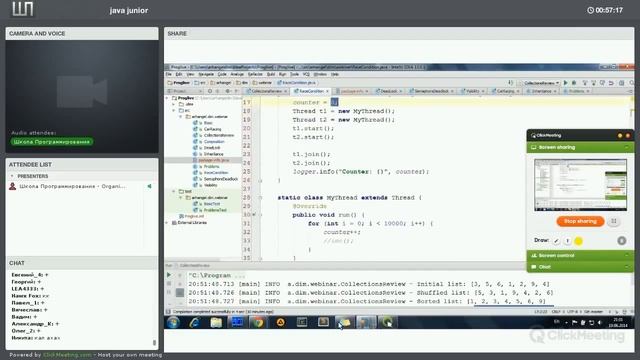Pick the yellow draw color swatch
640x360 pixels.
(x=578, y=241)
